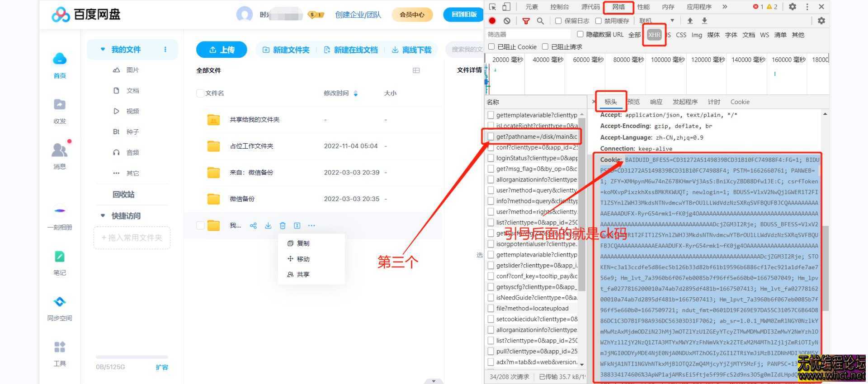Screen dimensions: 868x384
Task: Click the share icon on hovered folder row
Action: coord(253,225)
